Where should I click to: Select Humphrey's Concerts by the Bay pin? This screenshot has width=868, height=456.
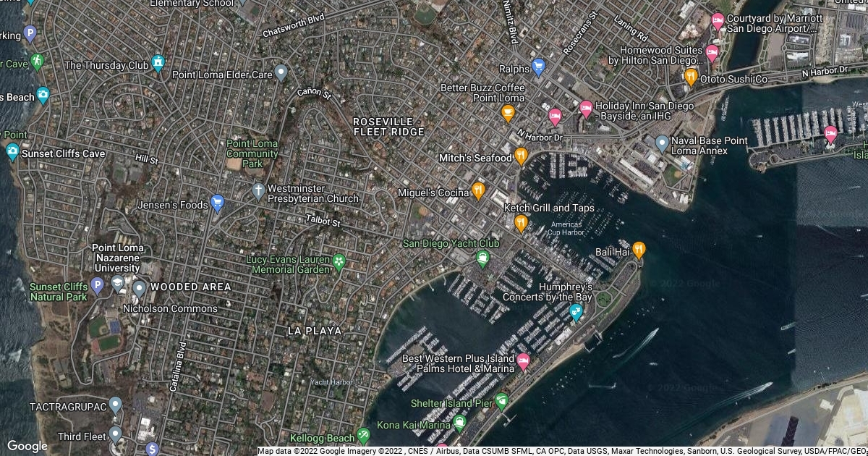(576, 313)
